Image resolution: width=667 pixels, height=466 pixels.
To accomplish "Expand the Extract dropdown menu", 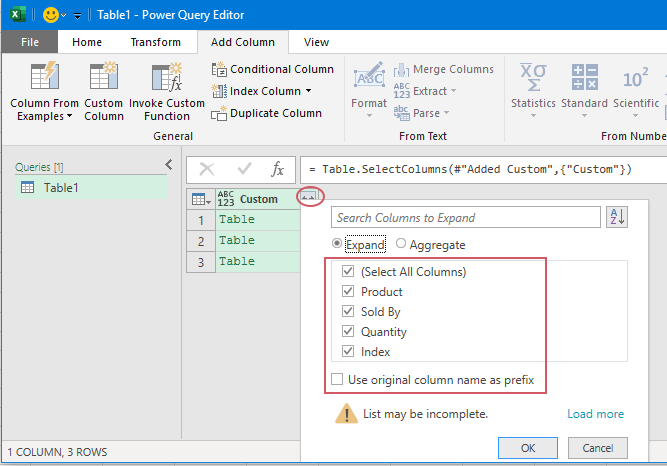I will pyautogui.click(x=454, y=91).
